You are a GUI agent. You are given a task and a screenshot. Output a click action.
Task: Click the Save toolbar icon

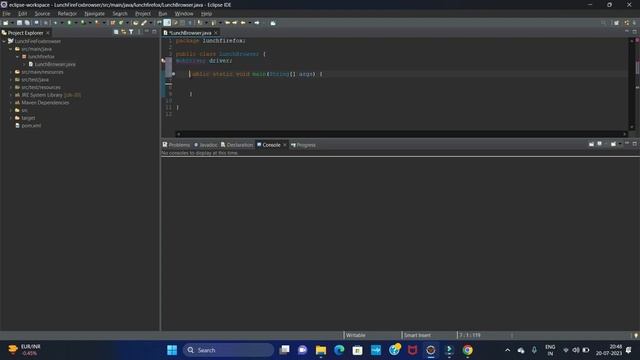(x=19, y=23)
